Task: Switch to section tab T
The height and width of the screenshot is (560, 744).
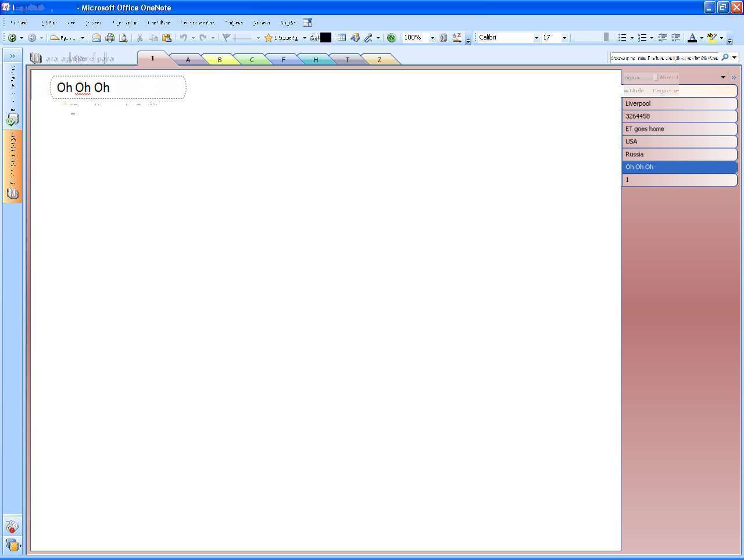Action: (348, 59)
